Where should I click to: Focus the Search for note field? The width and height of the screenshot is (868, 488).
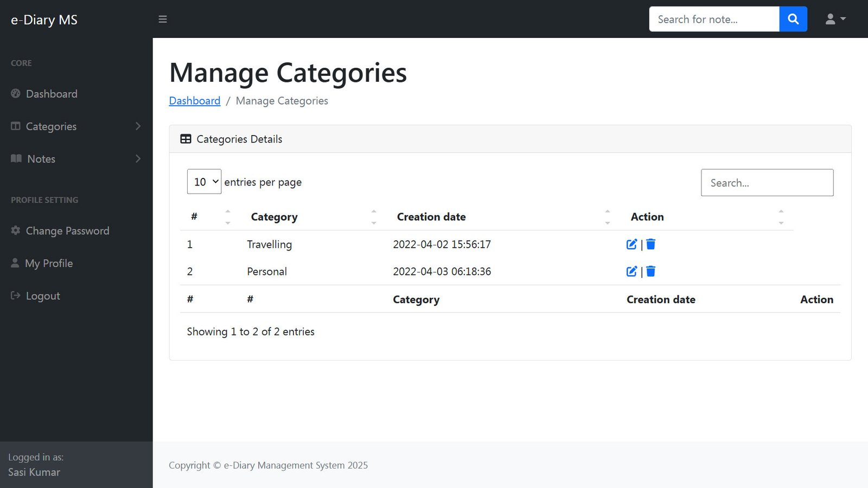714,19
